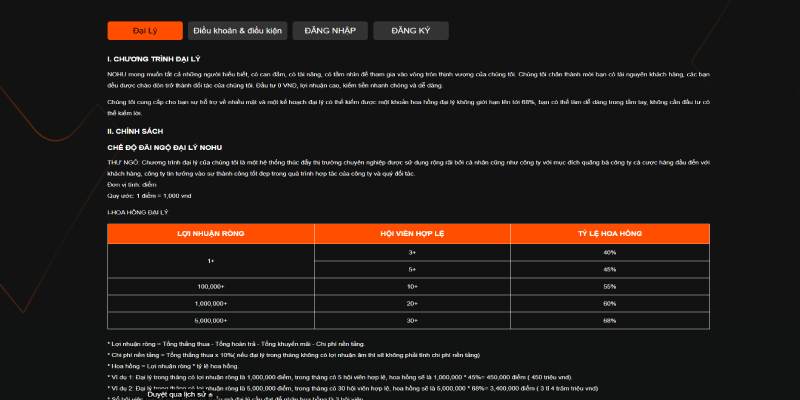This screenshot has width=800, height=400.
Task: Click the Duyệt qua lịch sử tooltip
Action: coord(180,394)
